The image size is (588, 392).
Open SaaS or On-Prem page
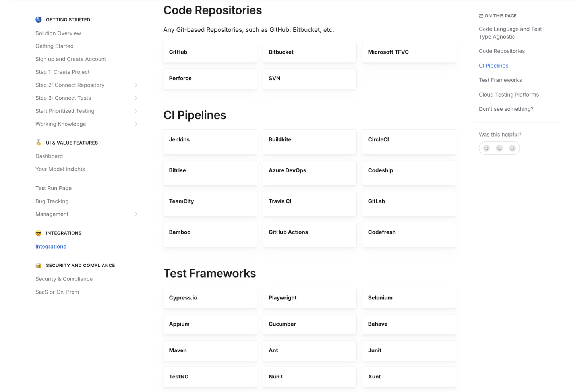tap(57, 292)
